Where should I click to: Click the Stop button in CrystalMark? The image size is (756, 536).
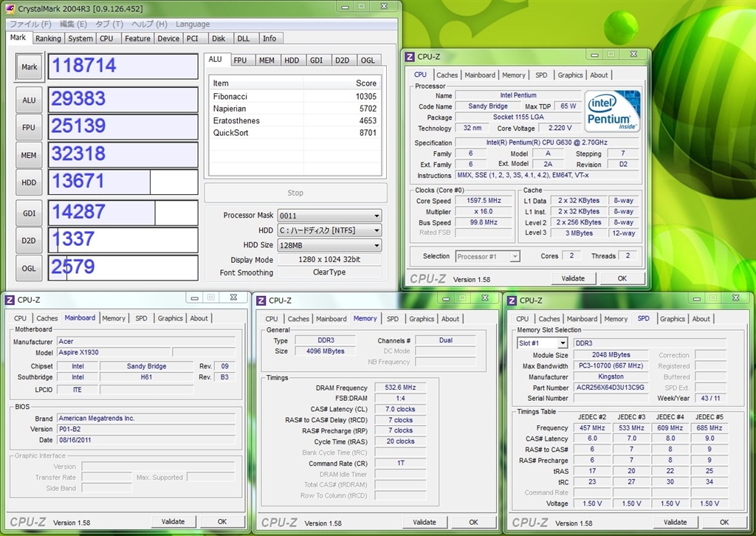tap(295, 193)
